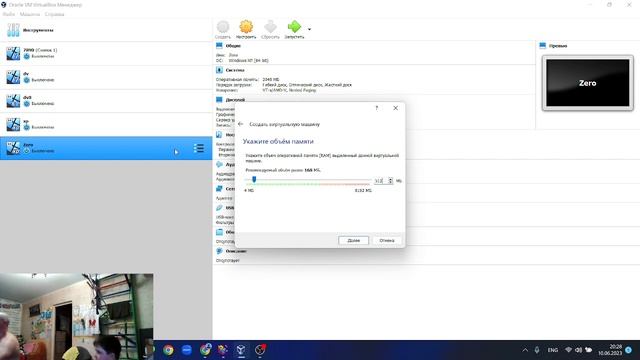640x360 pixels.
Task: Click the Аудио section speaker icon
Action: [x=219, y=164]
